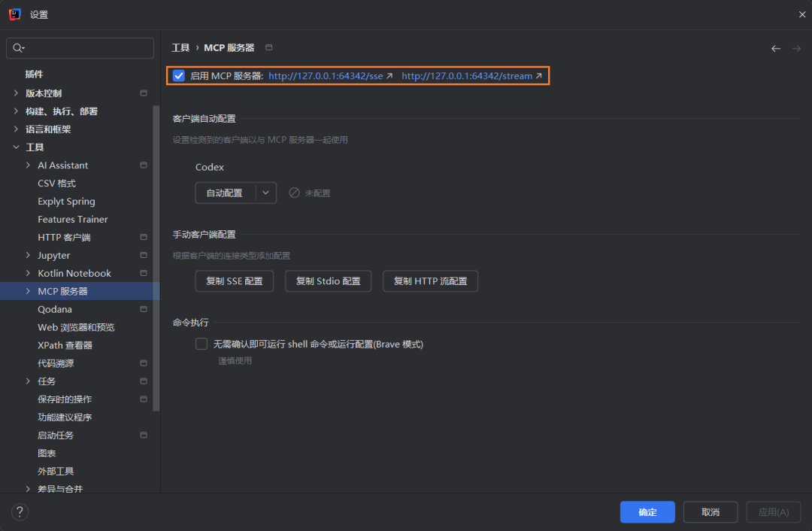This screenshot has width=812, height=531.
Task: Select 外部工具 settings page
Action: point(56,472)
